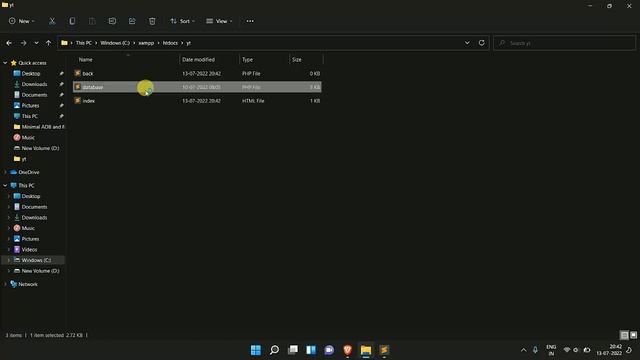Select Network in navigation pane

click(28, 284)
